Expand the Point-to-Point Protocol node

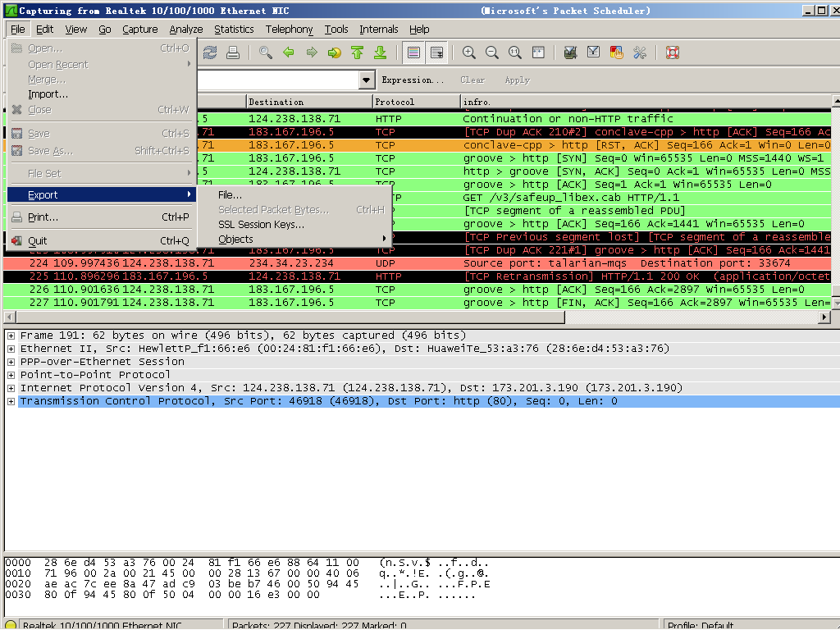click(x=11, y=375)
